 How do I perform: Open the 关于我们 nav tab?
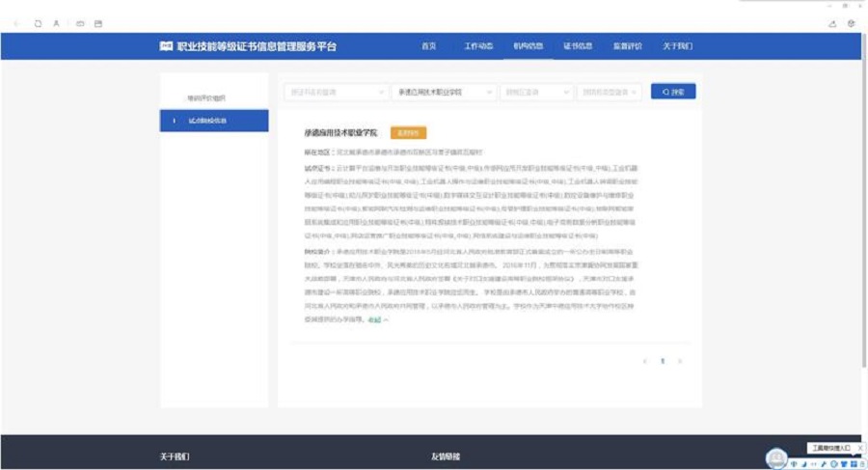[x=677, y=46]
